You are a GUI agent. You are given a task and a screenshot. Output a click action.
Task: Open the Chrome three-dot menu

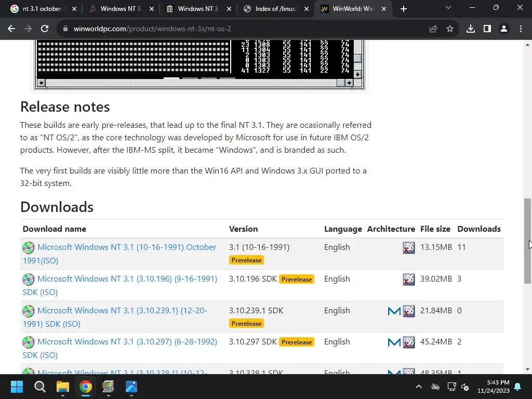(521, 29)
